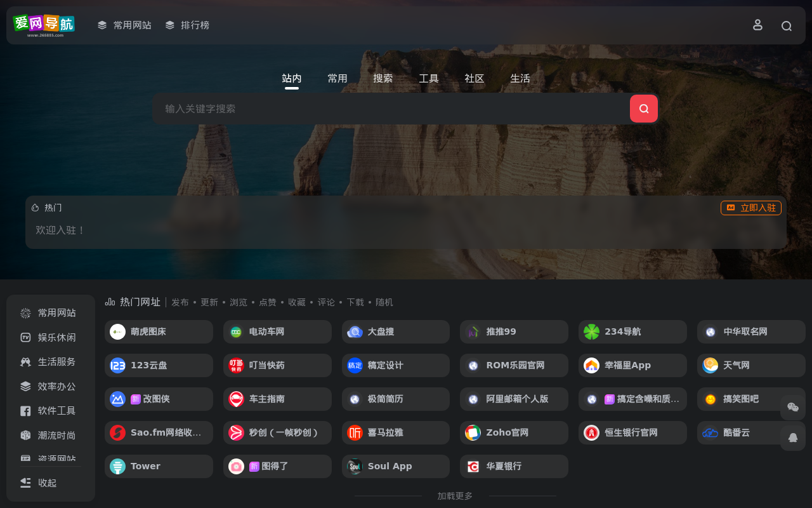The width and height of the screenshot is (812, 508).
Task: Sort hot sites by 随机
Action: click(x=384, y=302)
